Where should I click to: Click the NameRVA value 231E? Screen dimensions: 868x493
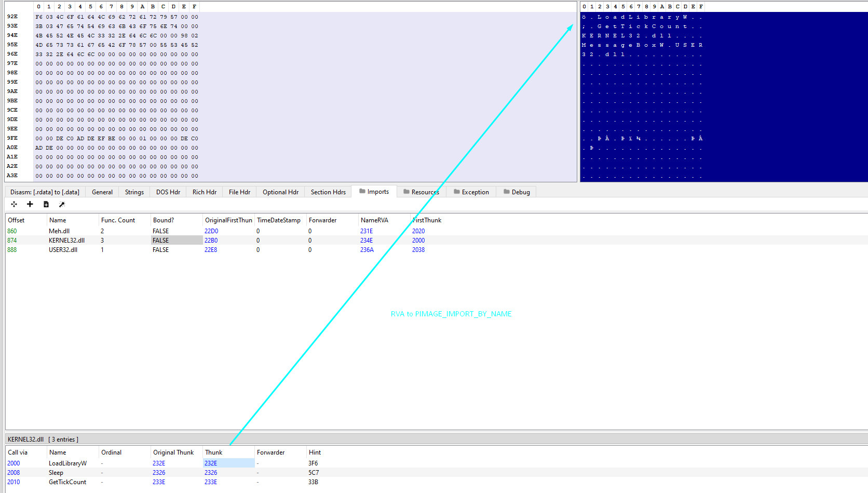tap(367, 231)
